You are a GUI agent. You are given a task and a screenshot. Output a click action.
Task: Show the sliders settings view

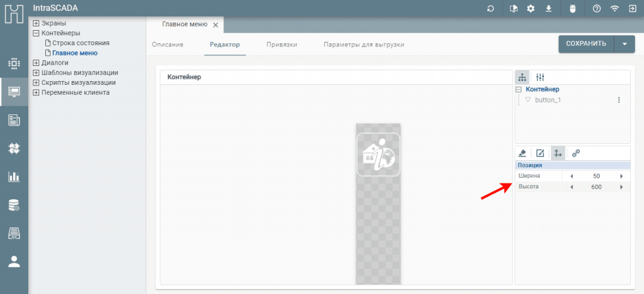pyautogui.click(x=540, y=77)
